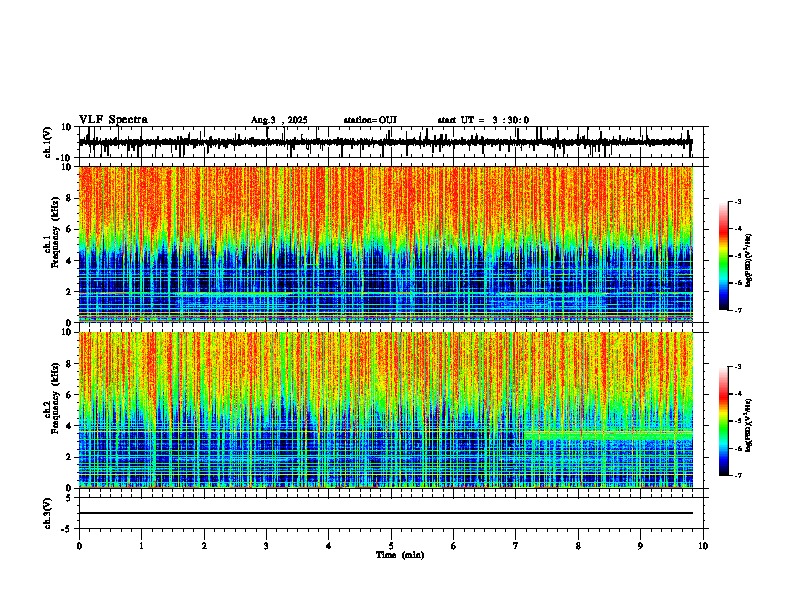The width and height of the screenshot is (792, 612).
Task: Click the "8" kHz tick on ch.1 frequency axis
Action: pyautogui.click(x=70, y=198)
